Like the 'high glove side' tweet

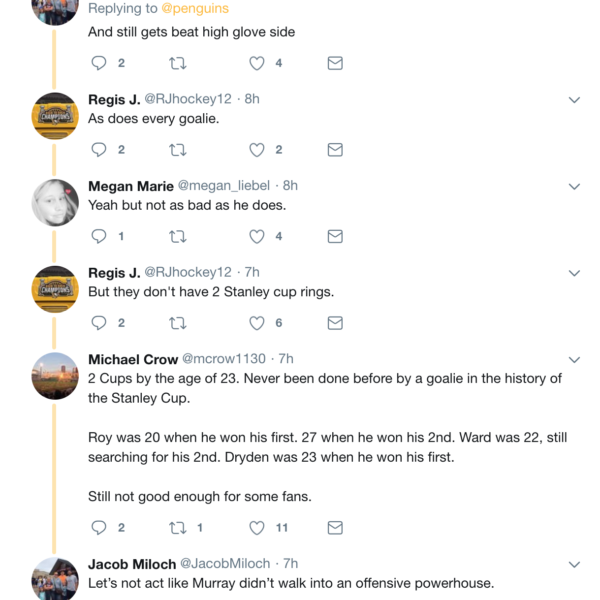pyautogui.click(x=257, y=63)
